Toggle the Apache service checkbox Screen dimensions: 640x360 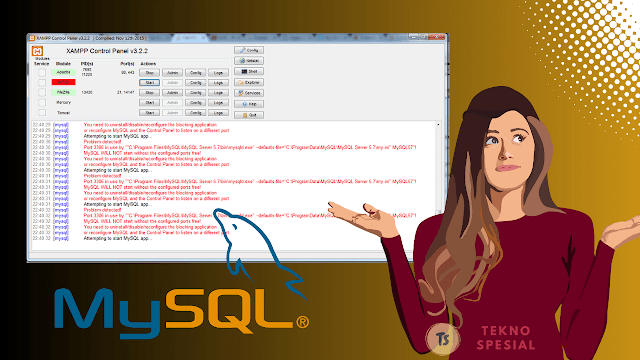pyautogui.click(x=42, y=73)
